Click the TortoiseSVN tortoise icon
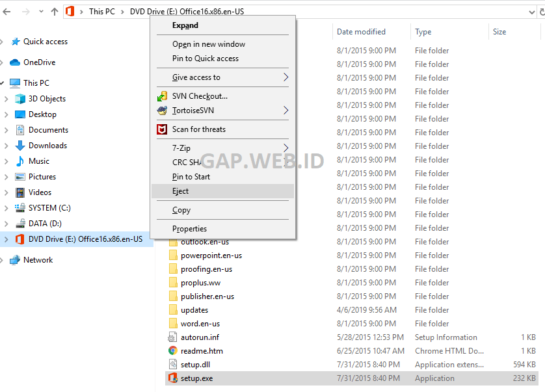Image resolution: width=545 pixels, height=392 pixels. [162, 111]
